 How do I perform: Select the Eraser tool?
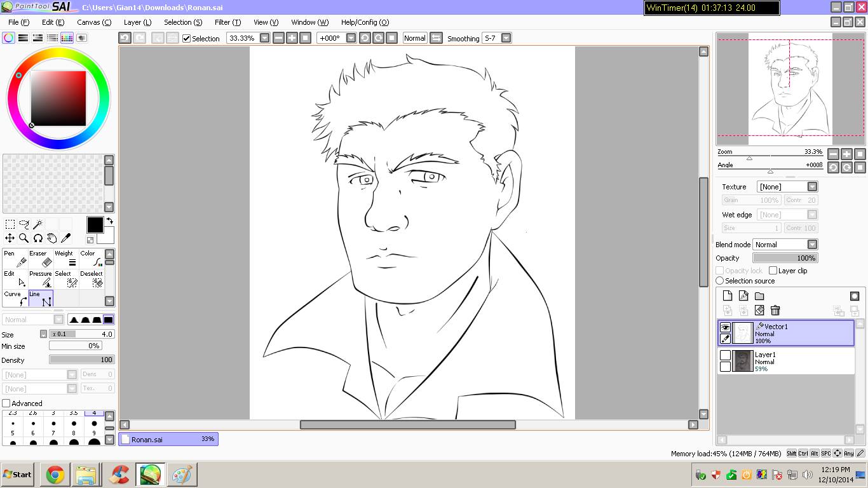click(41, 259)
